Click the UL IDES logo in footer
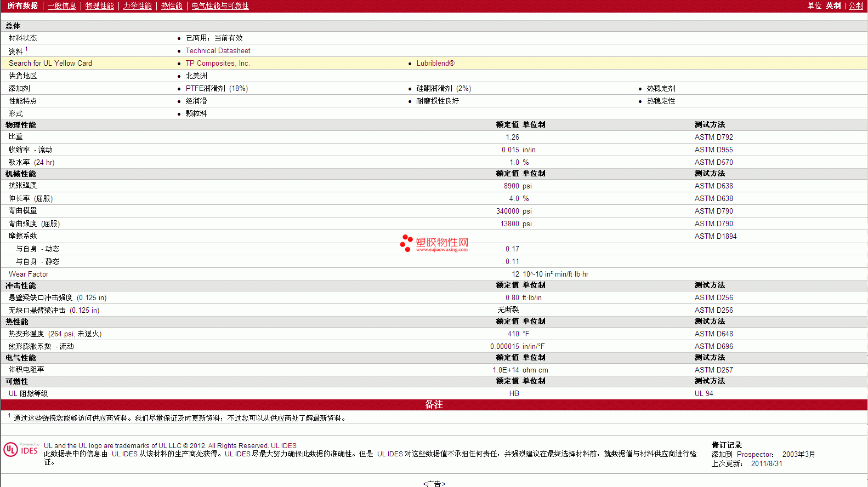 21,449
